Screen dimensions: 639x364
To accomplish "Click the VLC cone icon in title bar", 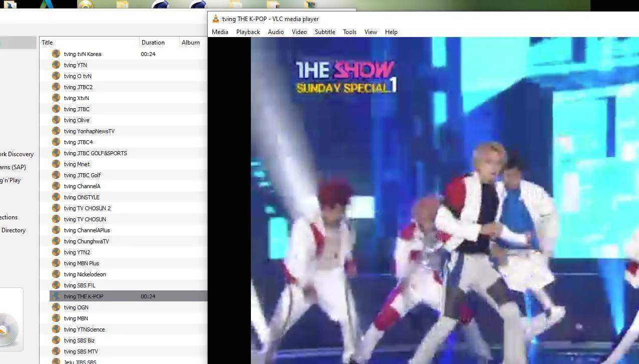I will click(x=216, y=19).
